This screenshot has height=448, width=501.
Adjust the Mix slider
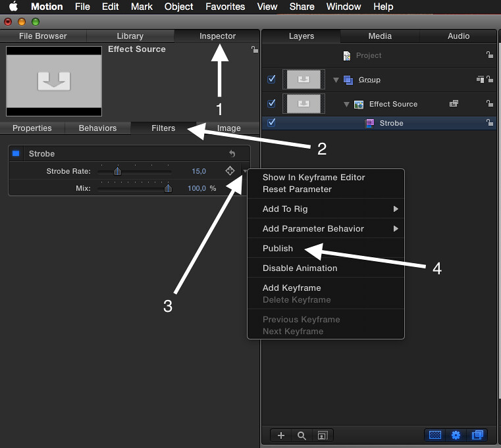tap(168, 188)
